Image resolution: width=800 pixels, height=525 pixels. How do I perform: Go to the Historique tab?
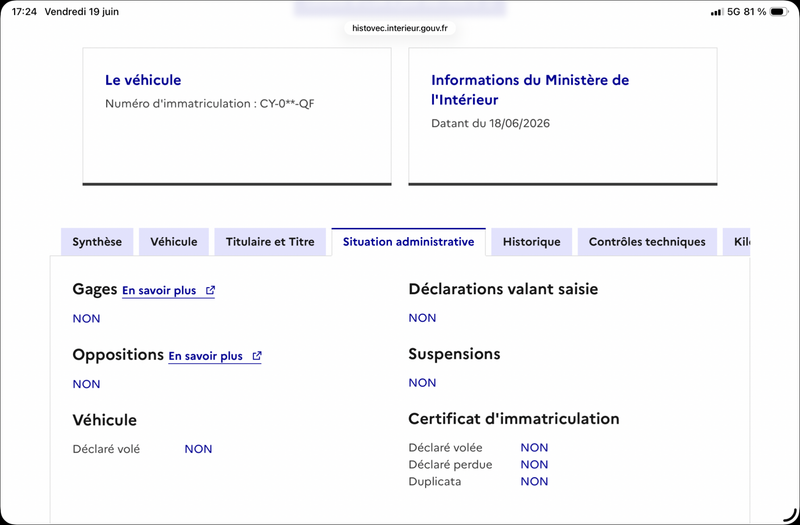tap(531, 242)
